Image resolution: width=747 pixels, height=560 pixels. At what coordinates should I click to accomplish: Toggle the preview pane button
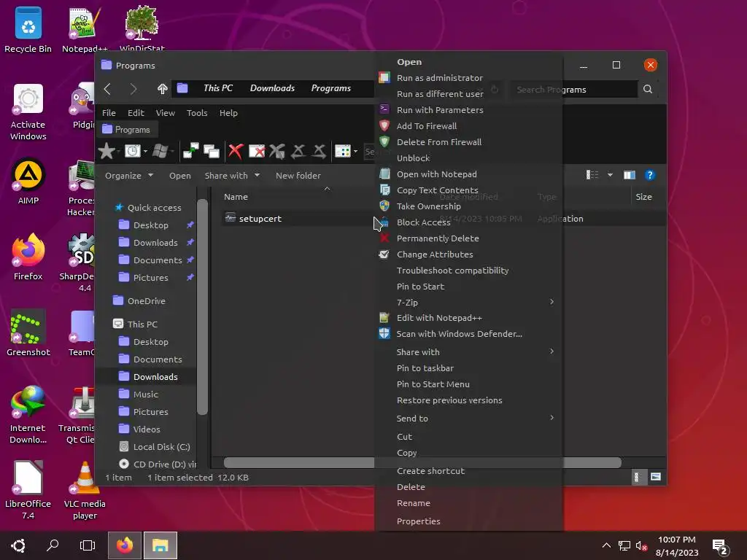click(630, 175)
